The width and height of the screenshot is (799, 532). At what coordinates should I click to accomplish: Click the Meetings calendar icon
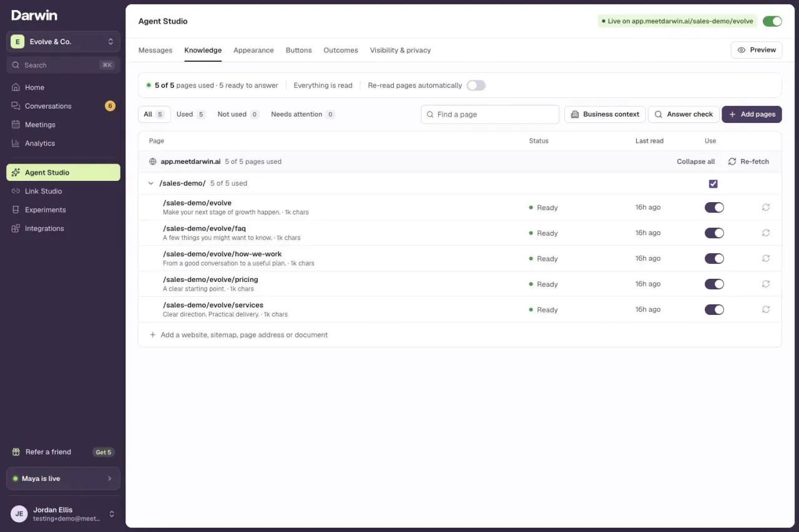click(16, 125)
